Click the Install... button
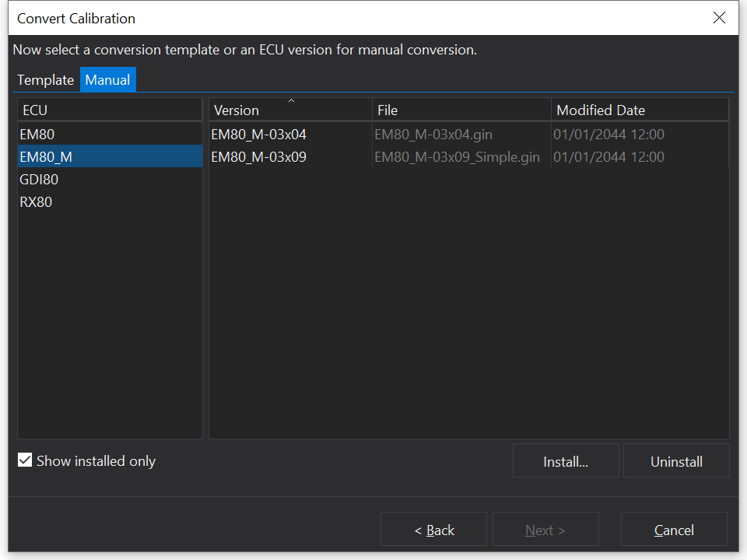747x560 pixels. (x=566, y=461)
